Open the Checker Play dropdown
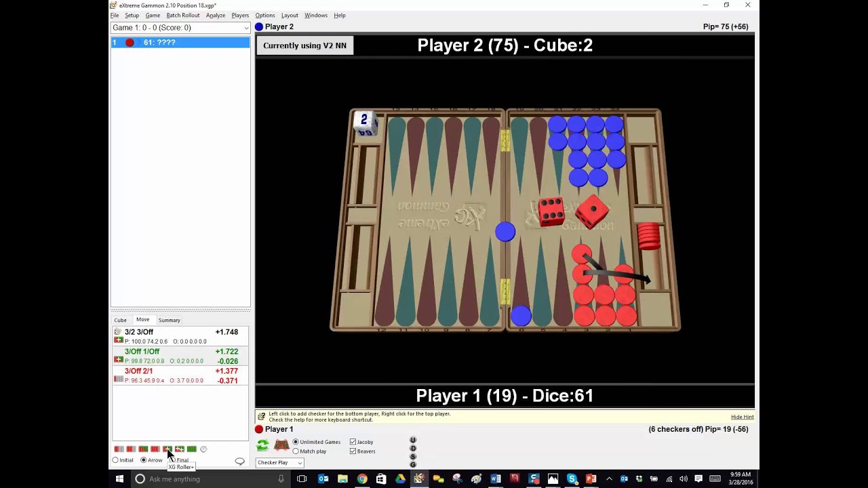Image resolution: width=868 pixels, height=488 pixels. coord(279,462)
